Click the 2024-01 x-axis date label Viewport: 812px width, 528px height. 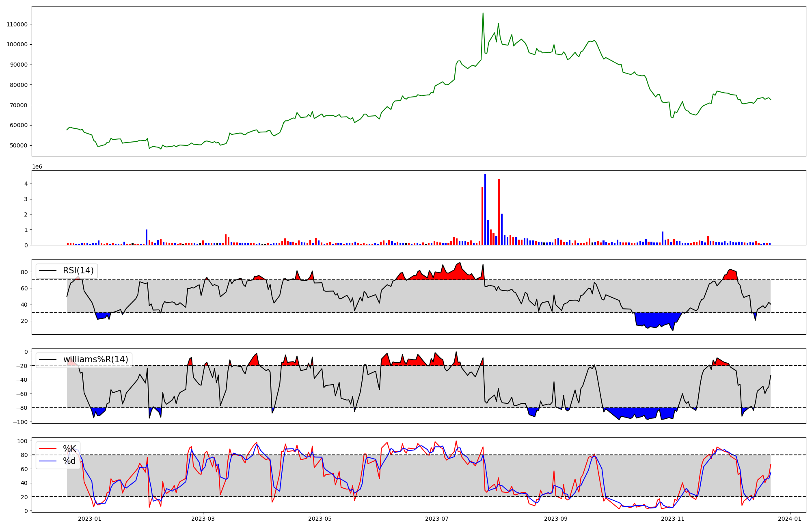click(x=790, y=519)
